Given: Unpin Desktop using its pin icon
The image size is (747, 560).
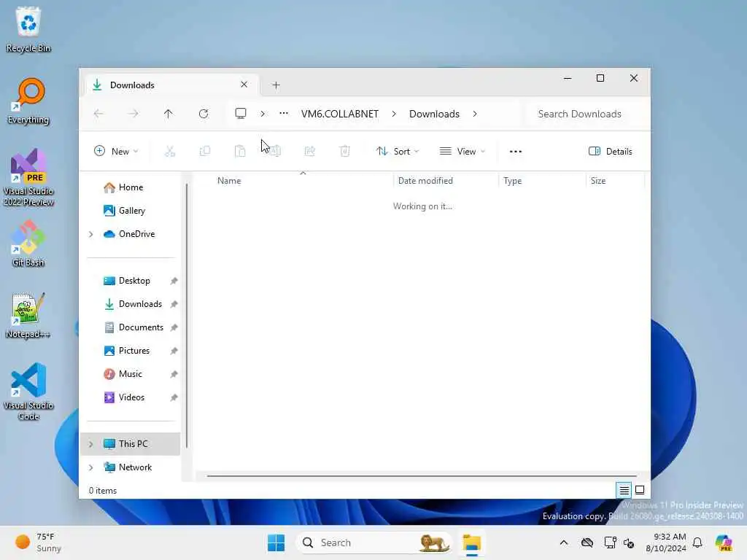Looking at the screenshot, I should point(174,281).
